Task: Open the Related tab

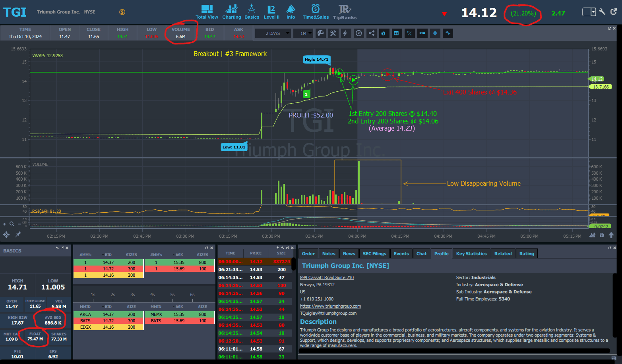Action: 503,254
